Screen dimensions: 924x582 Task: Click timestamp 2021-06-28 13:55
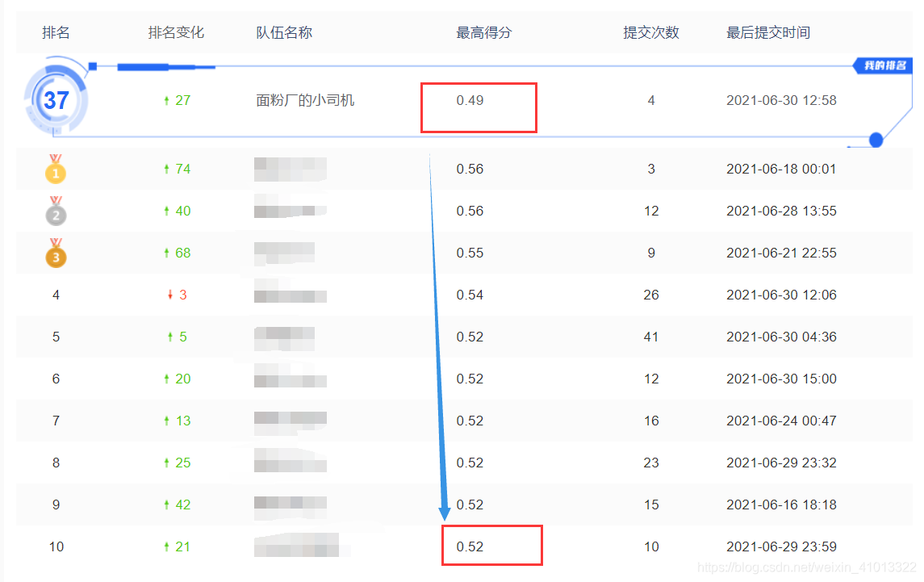[781, 211]
